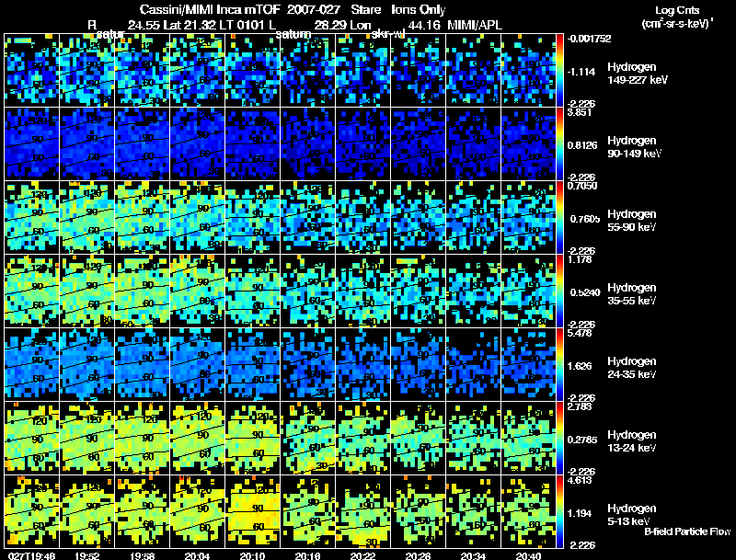Click the 'Hydrogen 35-55 keV' row label

[x=632, y=294]
